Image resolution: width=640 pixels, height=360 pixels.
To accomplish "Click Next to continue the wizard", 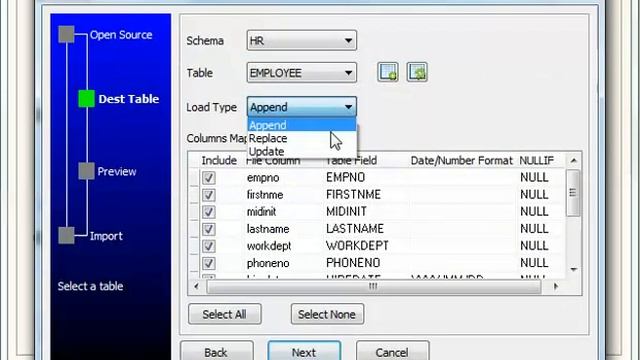I will coord(304,351).
